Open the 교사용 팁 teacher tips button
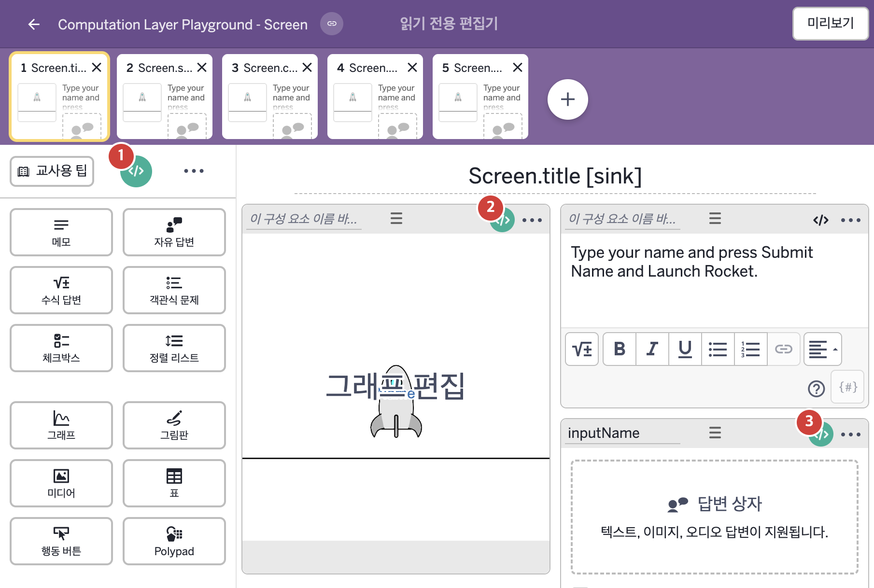Screen dimensions: 874x588 click(52, 171)
